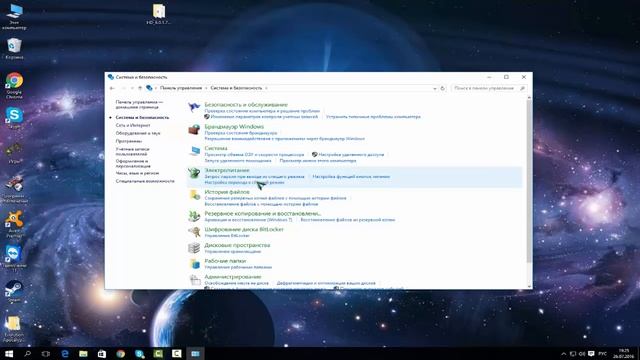
Task: Open the Рабочие папки heading link
Action: 225,261
